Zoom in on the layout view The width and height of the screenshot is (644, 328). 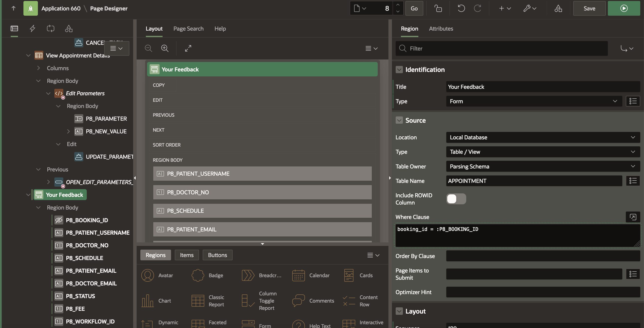[x=165, y=48]
